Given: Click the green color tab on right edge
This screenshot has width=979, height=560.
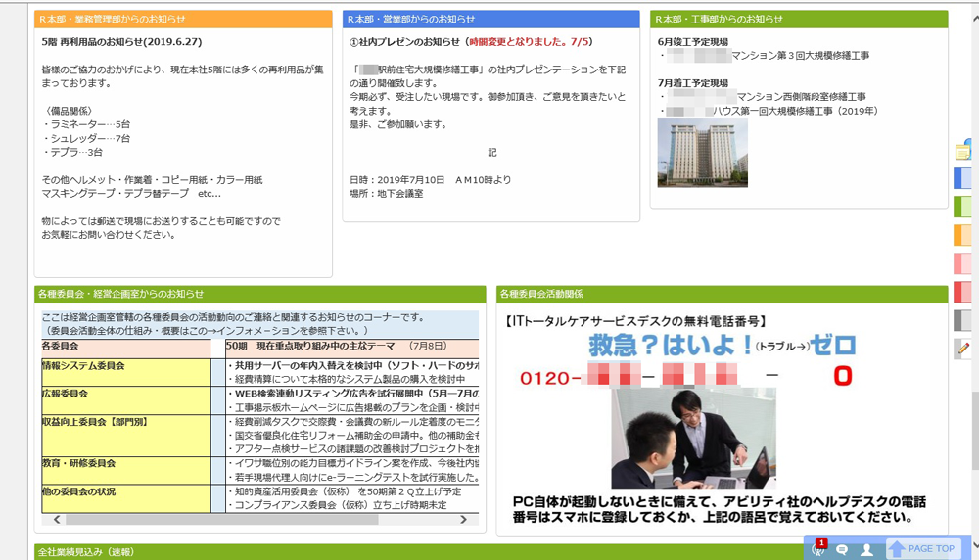Looking at the screenshot, I should click(962, 207).
